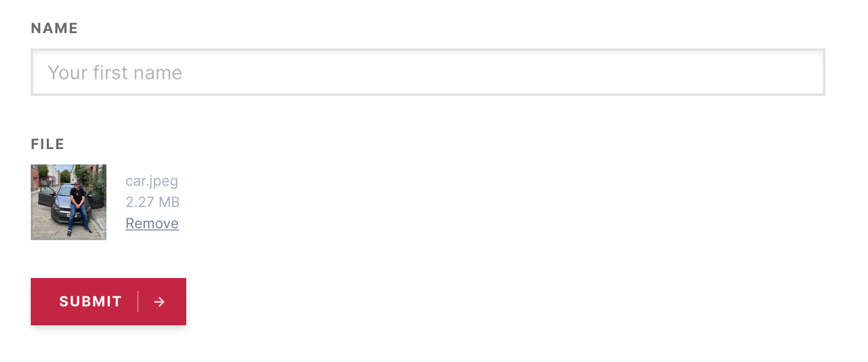Click the FILE section label
Image resolution: width=868 pixels, height=362 pixels.
point(48,144)
